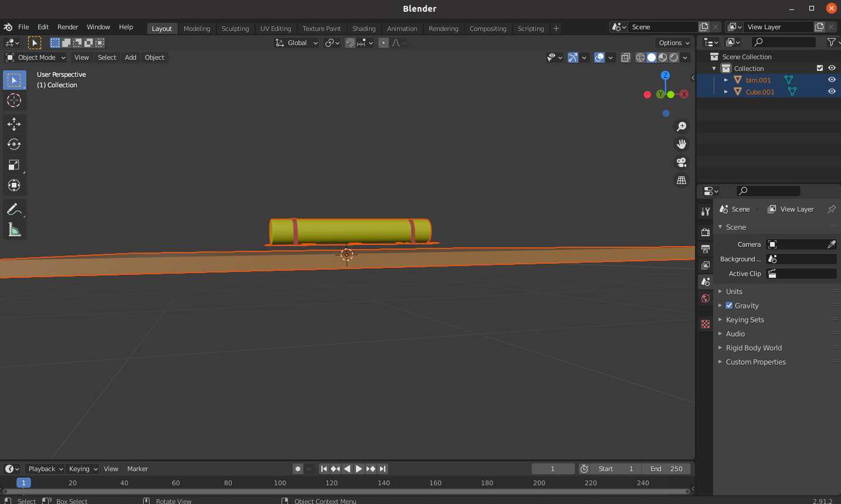Click the Options button in viewport header
Viewport: 841px width, 504px height.
coord(672,43)
